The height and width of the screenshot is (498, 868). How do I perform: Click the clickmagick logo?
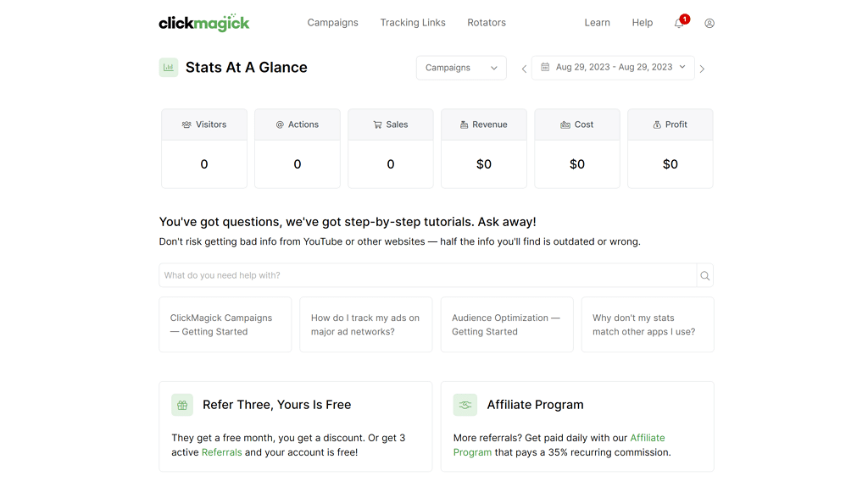[x=204, y=23]
